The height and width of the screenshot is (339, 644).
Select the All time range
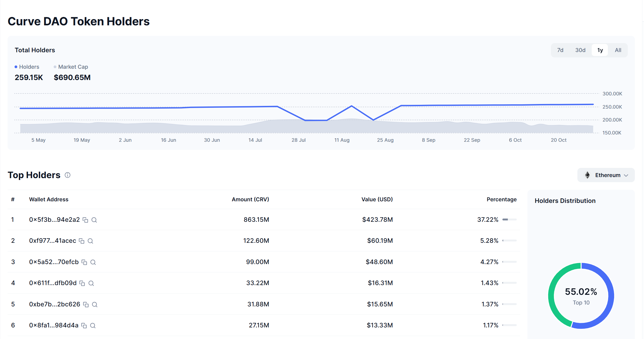click(x=618, y=50)
